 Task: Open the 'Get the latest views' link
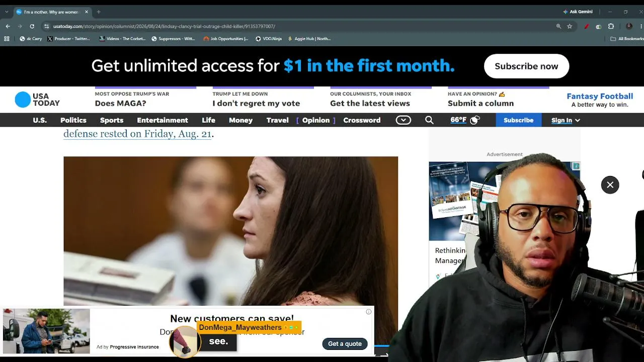tap(370, 103)
